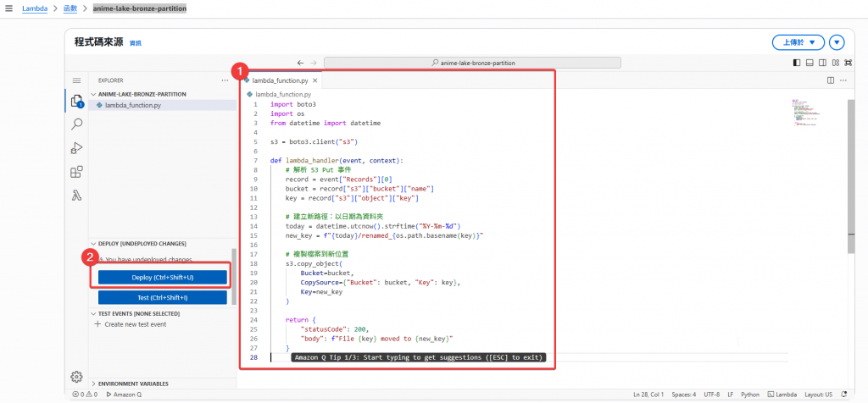The width and height of the screenshot is (868, 403).
Task: Click the Lambda status bar item
Action: pos(782,395)
